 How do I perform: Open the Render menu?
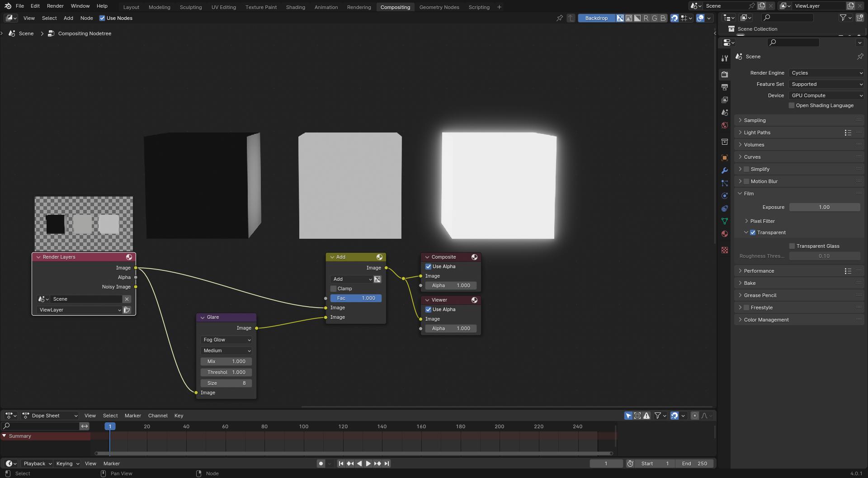(55, 6)
